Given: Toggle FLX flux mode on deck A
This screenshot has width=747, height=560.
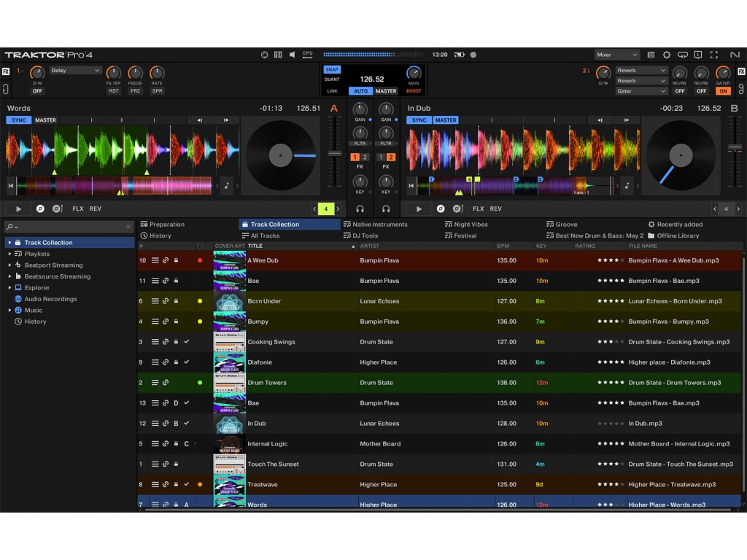Looking at the screenshot, I should [77, 209].
